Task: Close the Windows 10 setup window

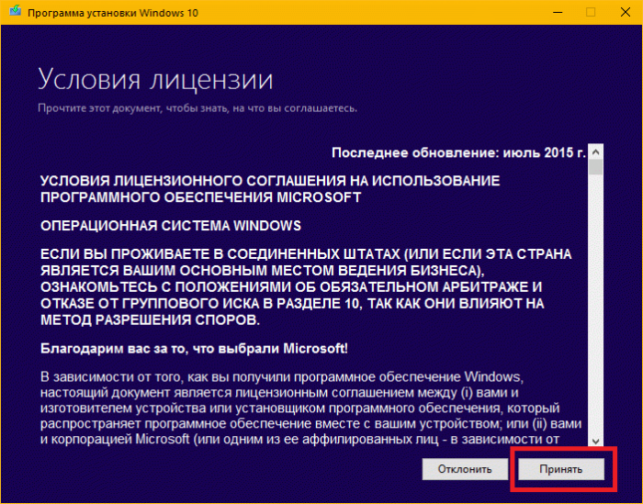Action: pos(625,12)
